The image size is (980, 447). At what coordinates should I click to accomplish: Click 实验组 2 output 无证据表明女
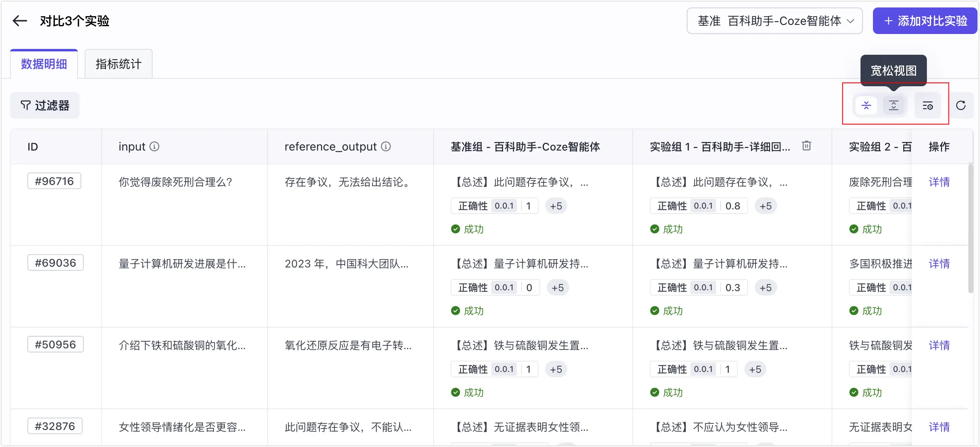click(880, 427)
